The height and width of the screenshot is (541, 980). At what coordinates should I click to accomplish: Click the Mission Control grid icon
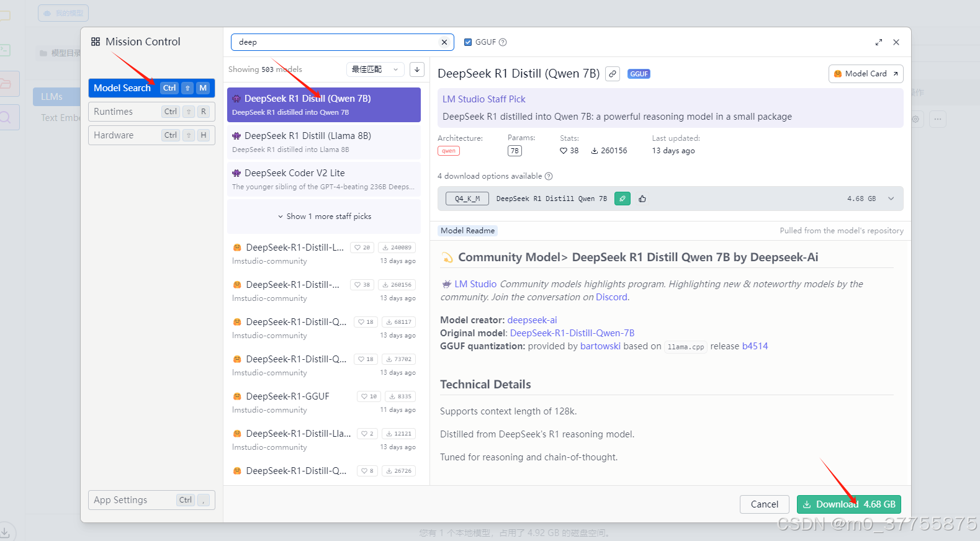click(96, 42)
